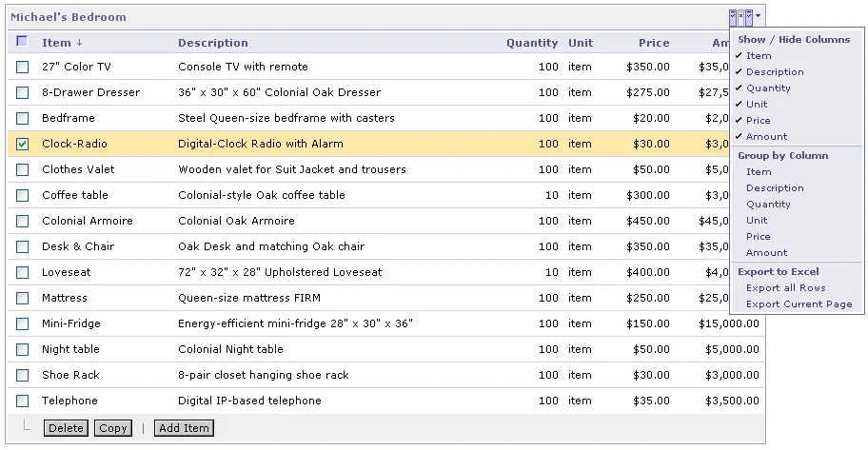Click the rightmost check-mark icon in title bar
The width and height of the screenshot is (868, 450).
tap(749, 16)
